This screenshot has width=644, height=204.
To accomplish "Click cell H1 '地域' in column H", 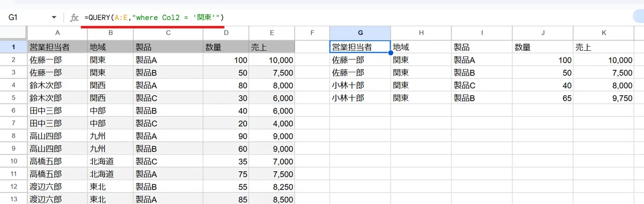I will [421, 47].
